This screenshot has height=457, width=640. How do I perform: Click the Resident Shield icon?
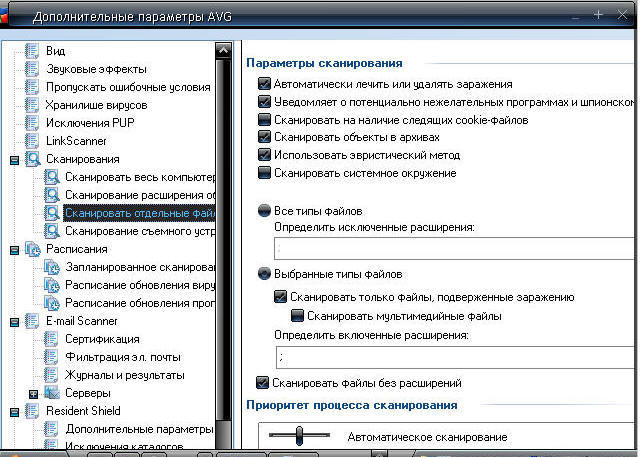click(x=32, y=411)
